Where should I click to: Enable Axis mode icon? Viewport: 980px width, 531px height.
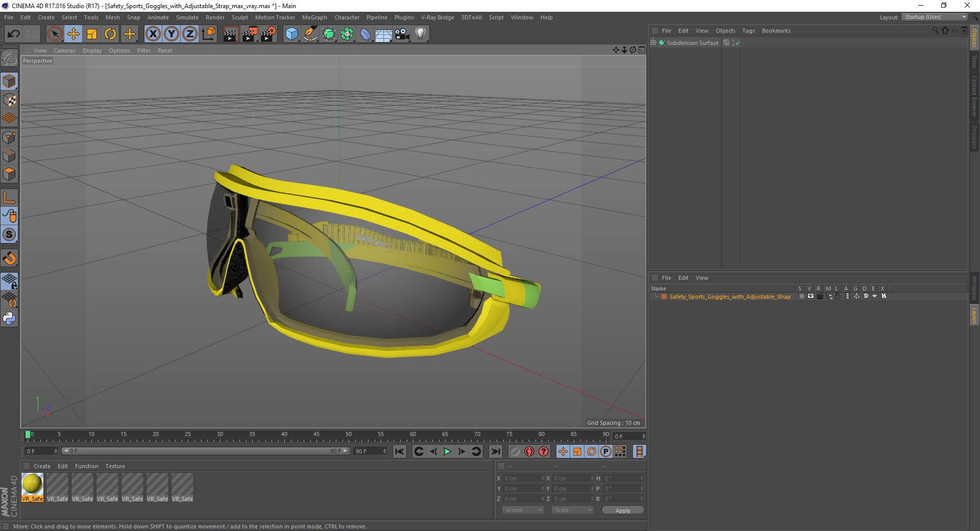point(9,198)
